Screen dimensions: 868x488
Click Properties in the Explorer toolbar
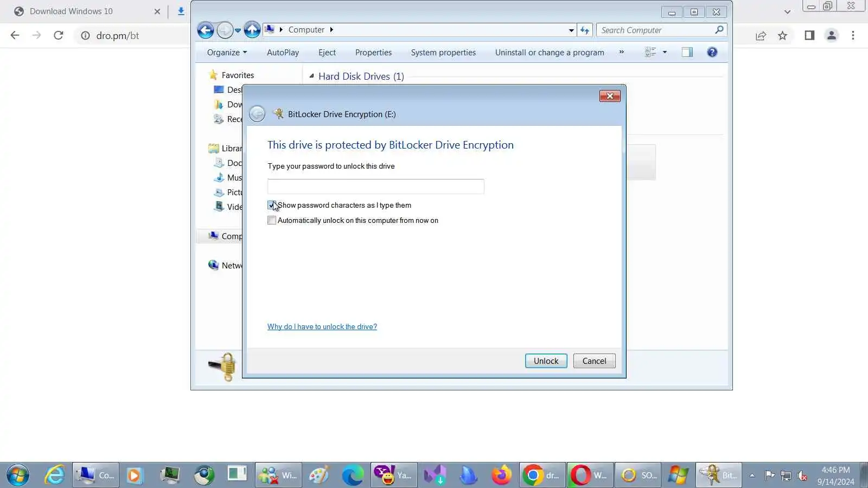click(x=373, y=52)
